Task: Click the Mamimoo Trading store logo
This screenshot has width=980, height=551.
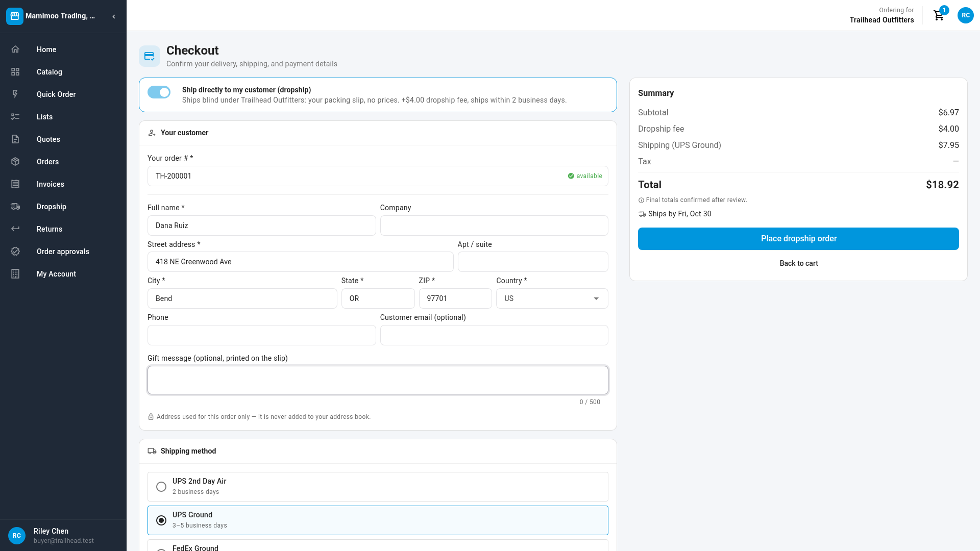Action: (x=15, y=16)
